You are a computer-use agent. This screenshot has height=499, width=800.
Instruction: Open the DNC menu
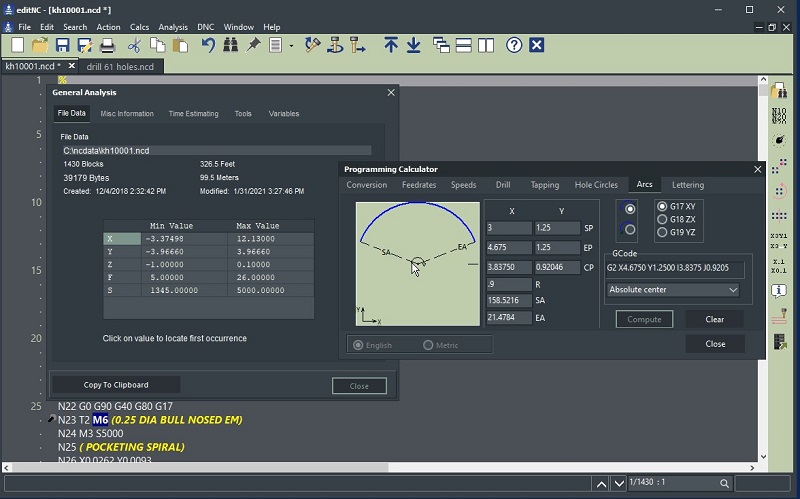[x=206, y=27]
